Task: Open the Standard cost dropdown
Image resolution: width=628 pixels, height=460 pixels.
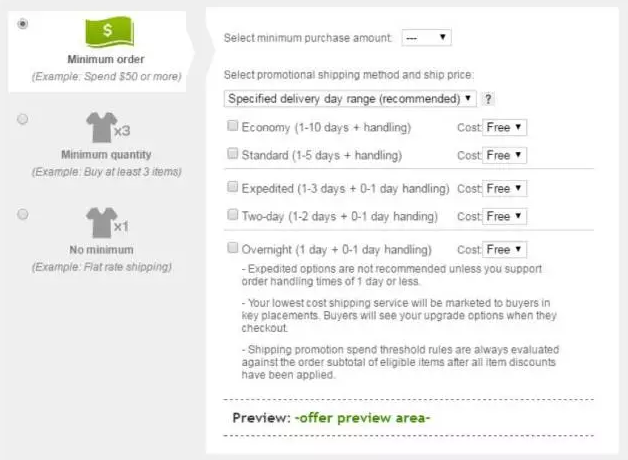Action: click(x=505, y=155)
